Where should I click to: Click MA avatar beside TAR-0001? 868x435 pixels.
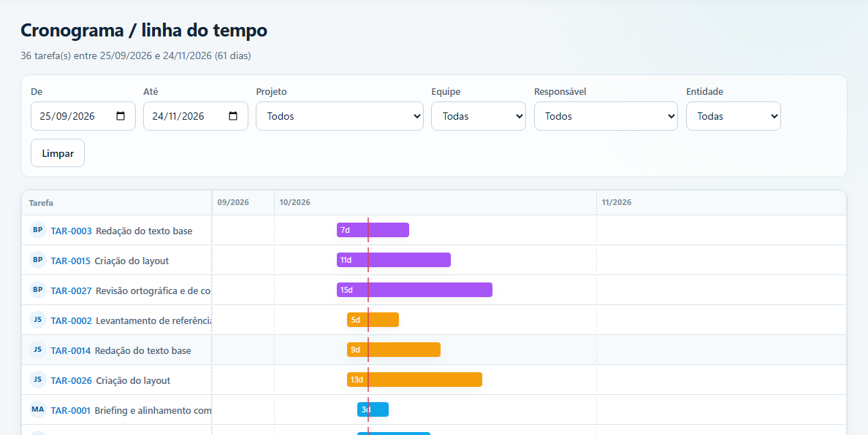38,409
